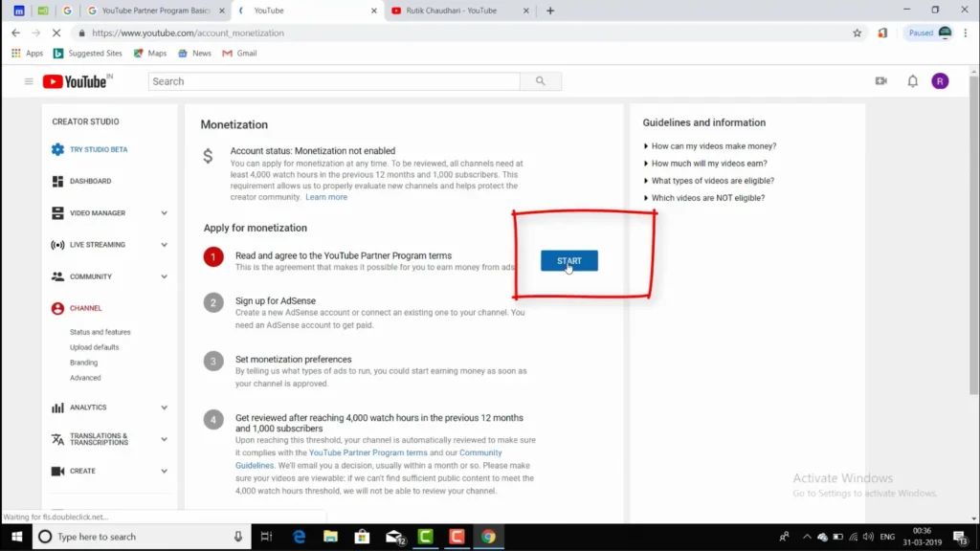
Task: Go to YouTube home via logo
Action: pos(78,81)
